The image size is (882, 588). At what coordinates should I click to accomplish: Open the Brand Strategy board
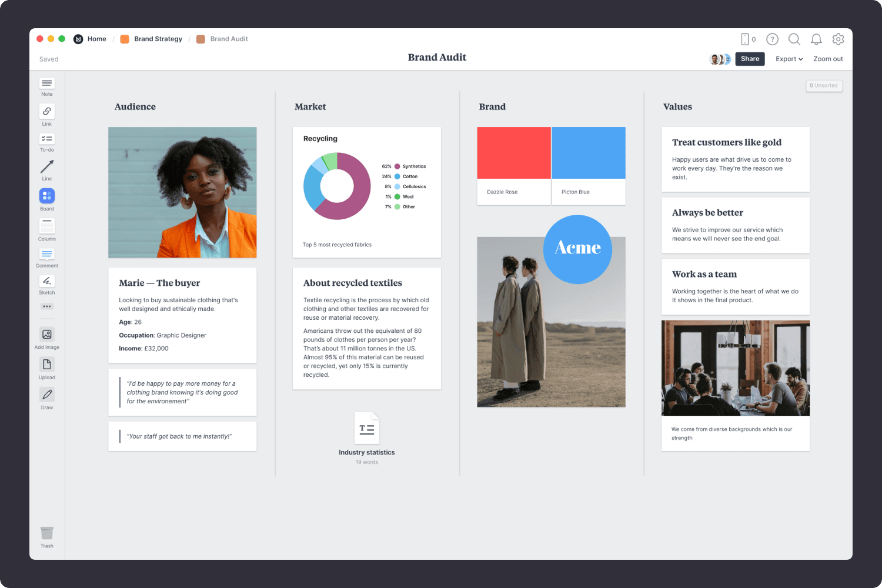pos(158,39)
